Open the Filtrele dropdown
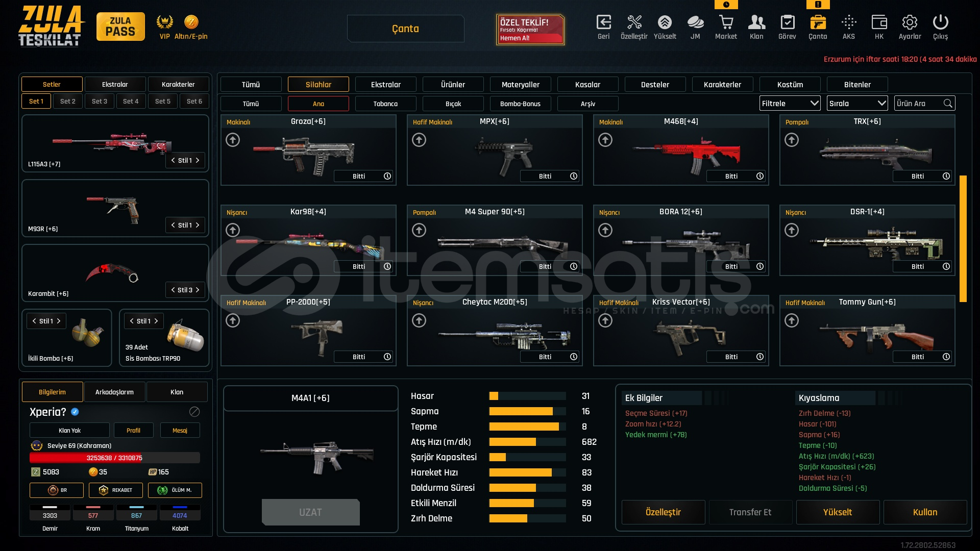 (x=790, y=104)
